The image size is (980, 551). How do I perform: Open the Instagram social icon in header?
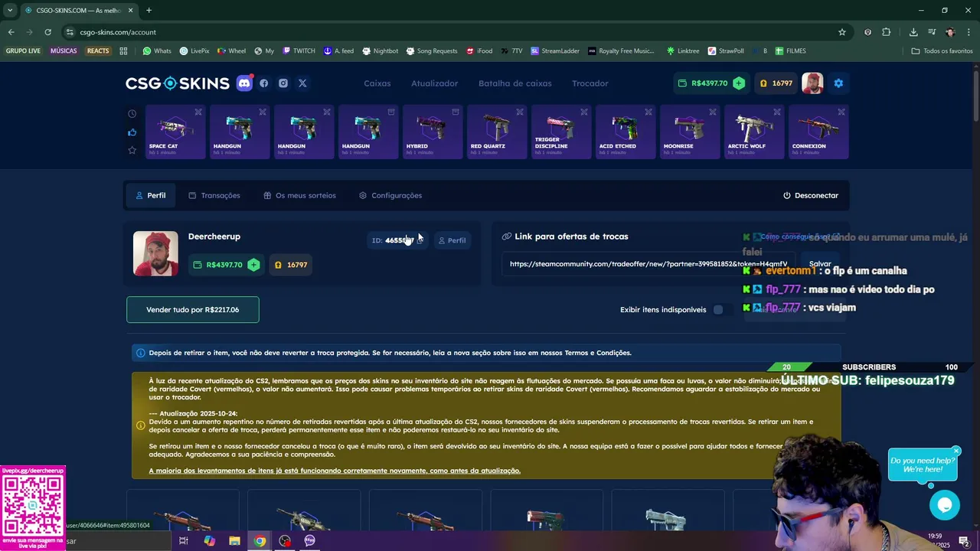pos(283,83)
